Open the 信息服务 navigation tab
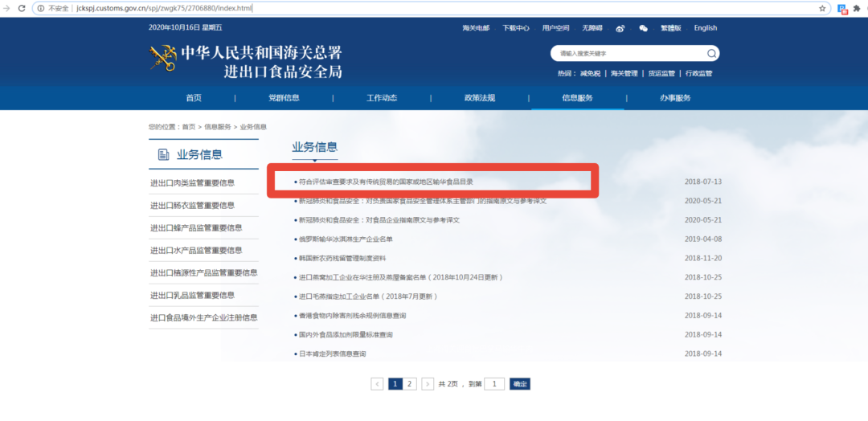 (577, 98)
